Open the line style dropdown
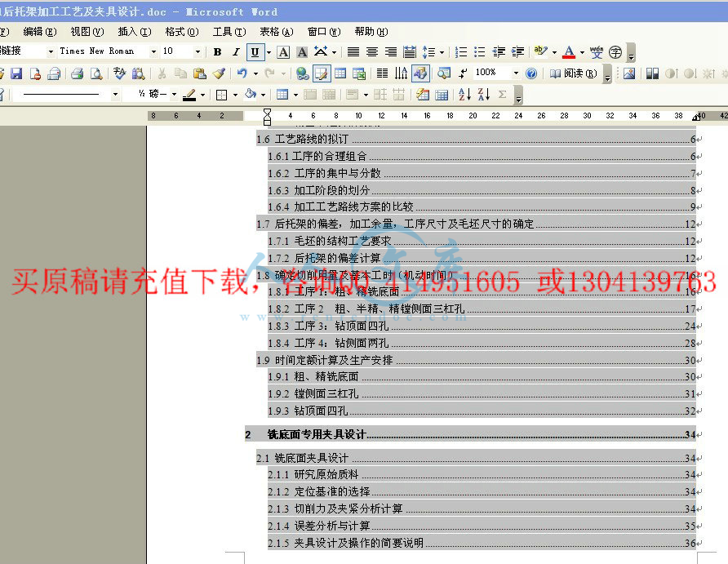Image resolution: width=728 pixels, height=564 pixels. click(115, 95)
